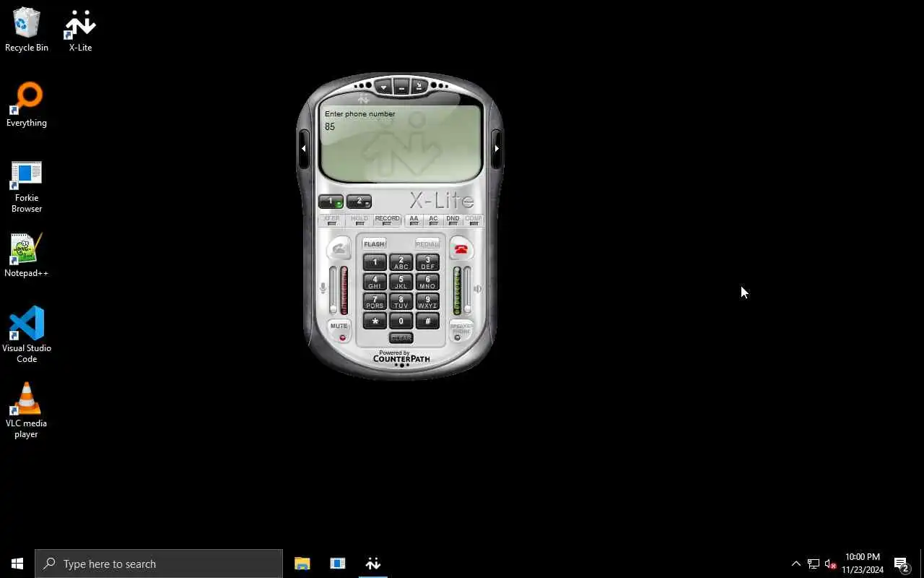924x578 pixels.
Task: Dial keypad digit 5 JKL
Action: coord(401,282)
